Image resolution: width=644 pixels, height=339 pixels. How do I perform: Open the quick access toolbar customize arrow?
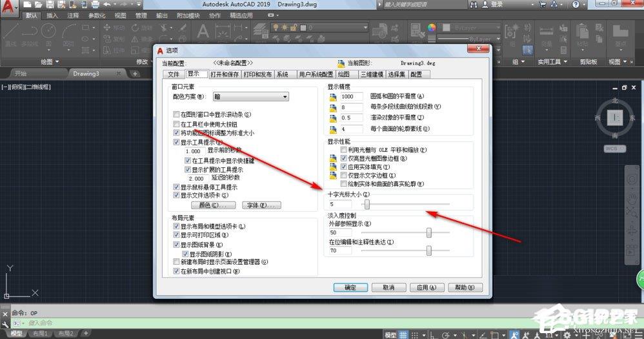pyautogui.click(x=139, y=5)
